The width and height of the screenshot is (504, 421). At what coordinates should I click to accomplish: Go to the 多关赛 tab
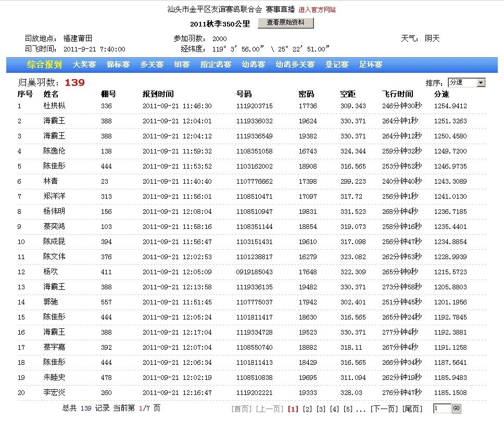tap(152, 65)
